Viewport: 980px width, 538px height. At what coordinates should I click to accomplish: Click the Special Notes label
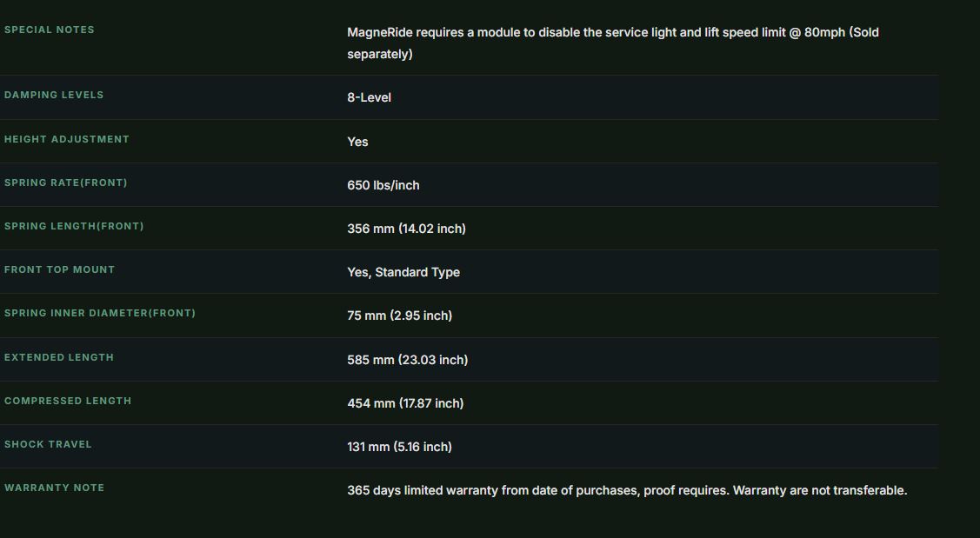tap(50, 30)
